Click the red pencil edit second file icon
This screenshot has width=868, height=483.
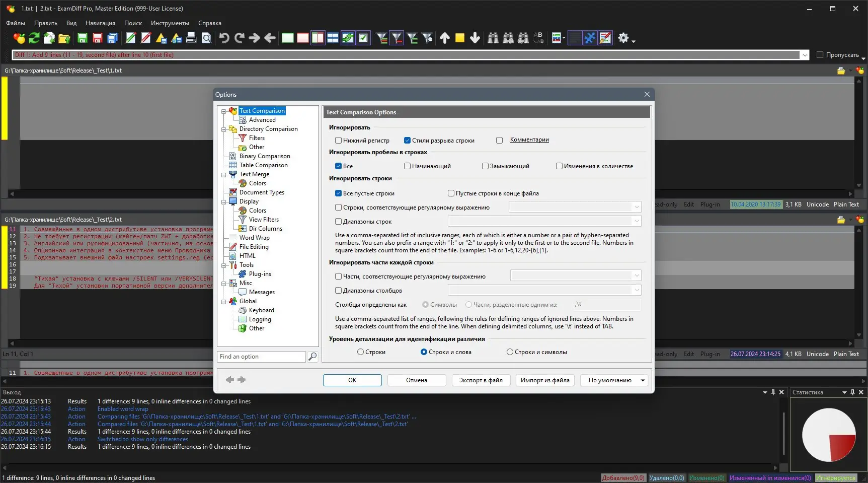(146, 38)
